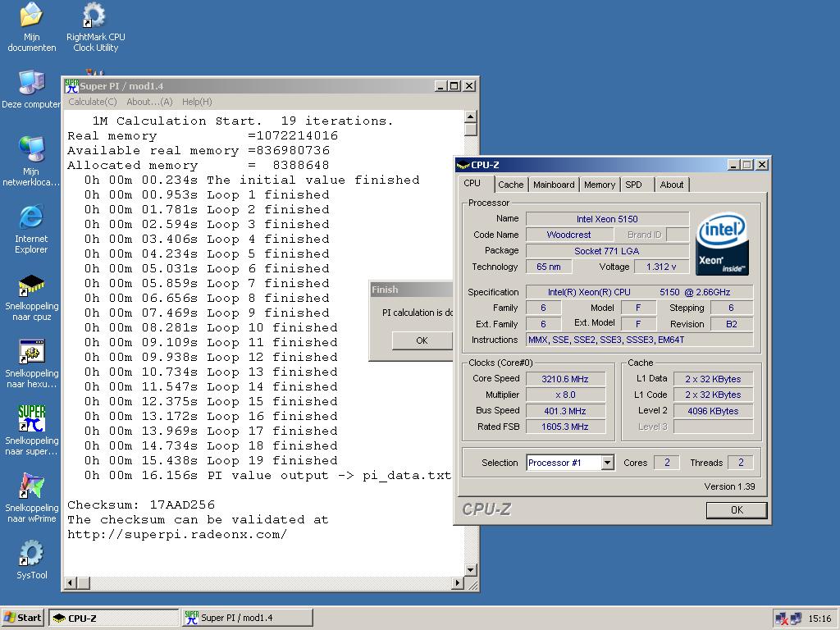The height and width of the screenshot is (630, 840).
Task: Open Snelkoppeling naar super pi shortcut
Action: (x=32, y=431)
